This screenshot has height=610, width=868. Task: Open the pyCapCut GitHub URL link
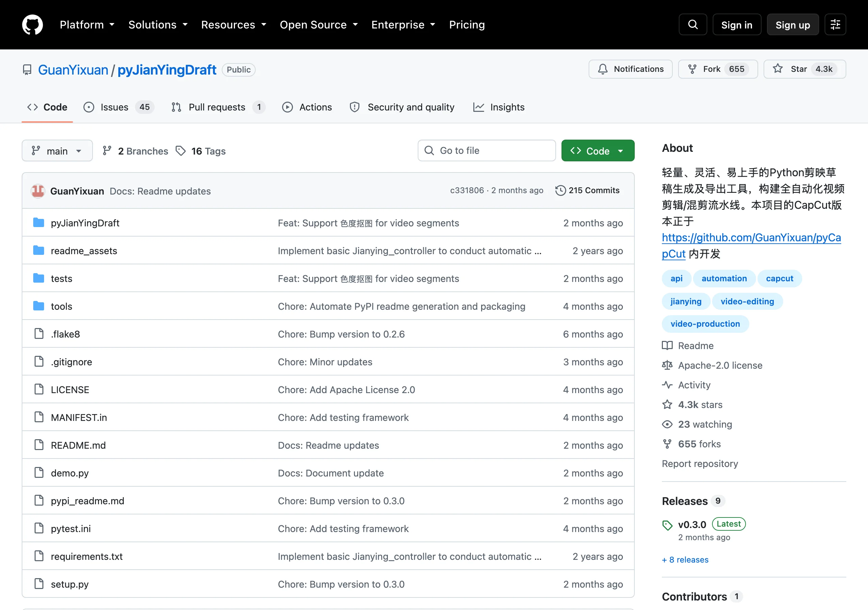point(751,245)
